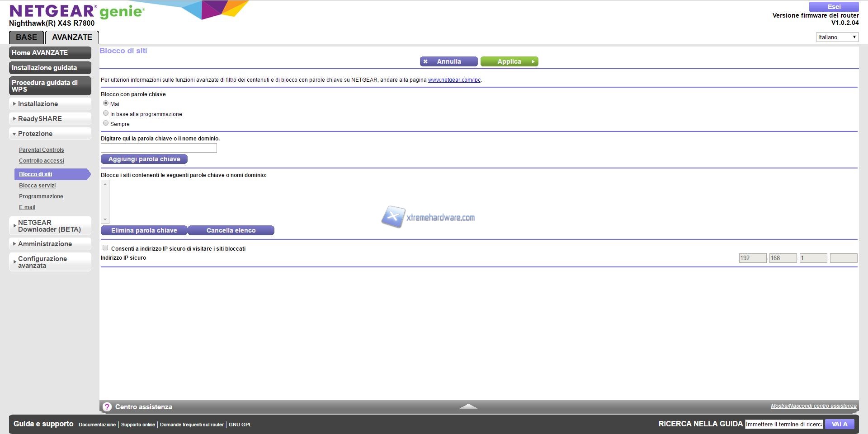Click the keyword or domain input field

tap(159, 148)
